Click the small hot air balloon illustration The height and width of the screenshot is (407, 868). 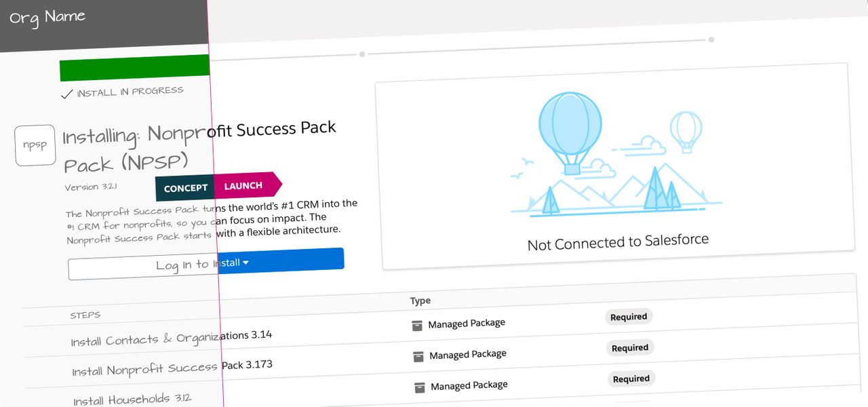coord(686,130)
